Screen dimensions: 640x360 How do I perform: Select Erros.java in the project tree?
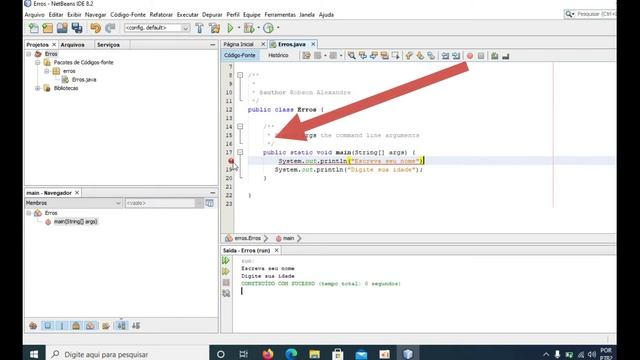click(84, 80)
